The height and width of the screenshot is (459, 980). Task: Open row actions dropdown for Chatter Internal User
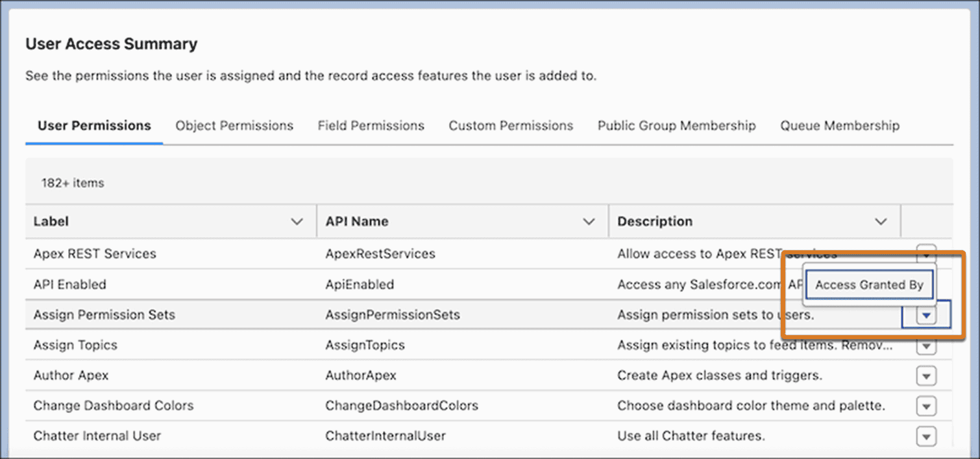click(x=926, y=436)
